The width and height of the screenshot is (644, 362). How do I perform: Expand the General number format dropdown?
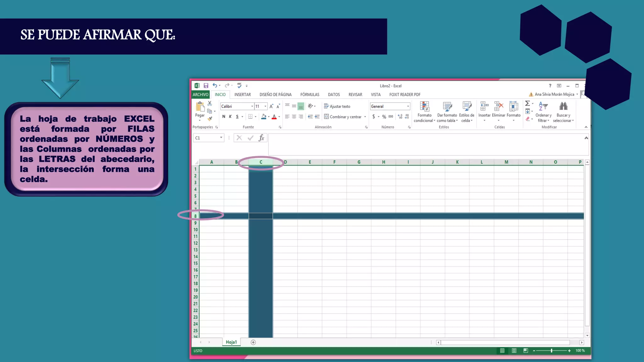click(408, 107)
